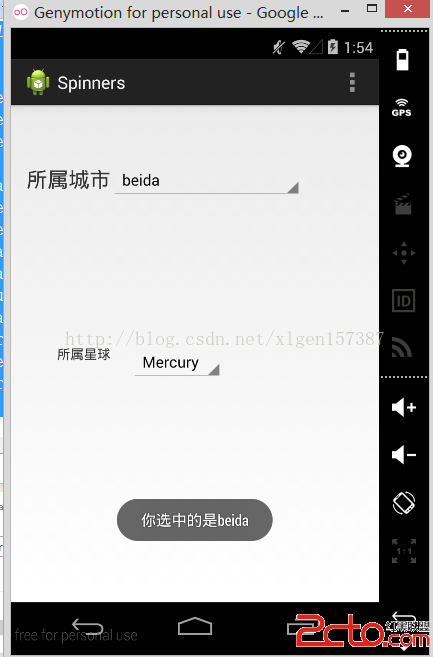
Task: Tap the Android back navigation button
Action: 87,626
